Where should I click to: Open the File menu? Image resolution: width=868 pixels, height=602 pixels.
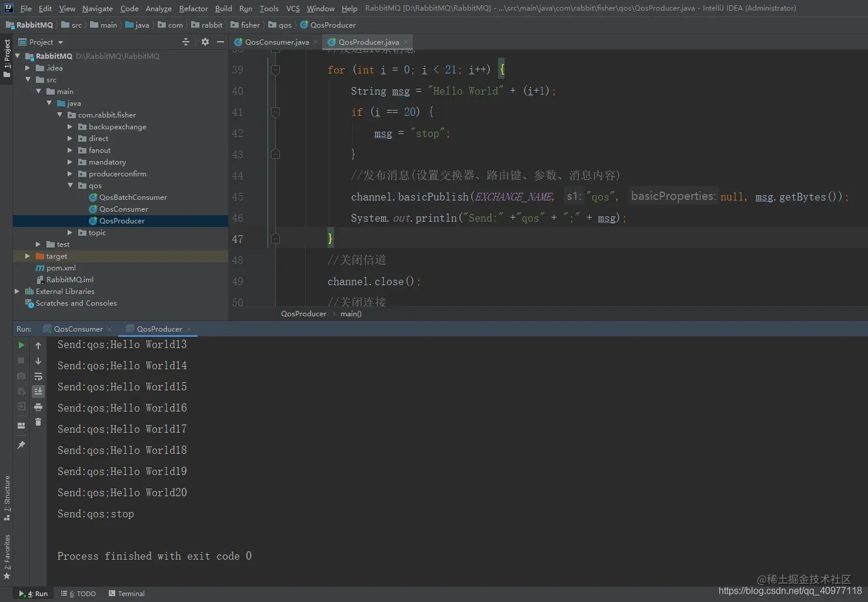[26, 8]
